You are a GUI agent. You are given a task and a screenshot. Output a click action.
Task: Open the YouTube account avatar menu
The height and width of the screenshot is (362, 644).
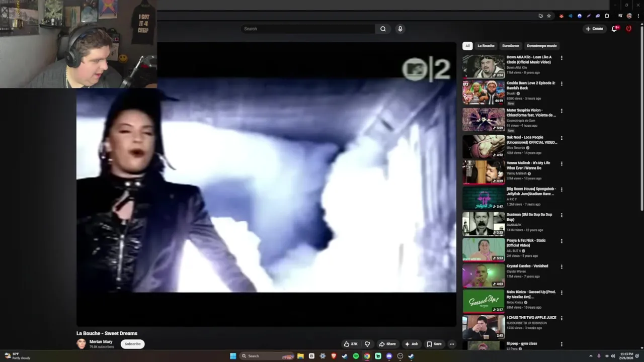pyautogui.click(x=628, y=29)
